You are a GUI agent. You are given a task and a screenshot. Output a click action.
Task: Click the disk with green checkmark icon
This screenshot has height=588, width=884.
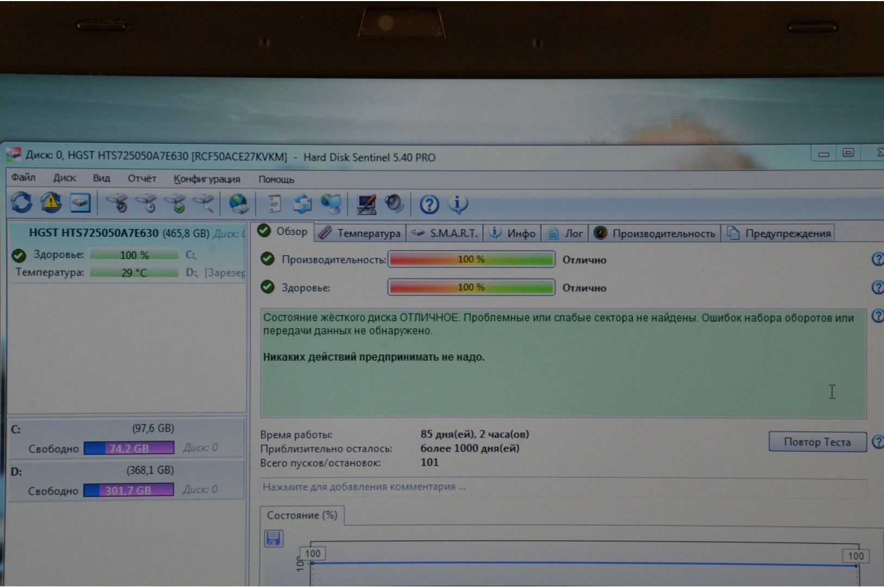(175, 204)
